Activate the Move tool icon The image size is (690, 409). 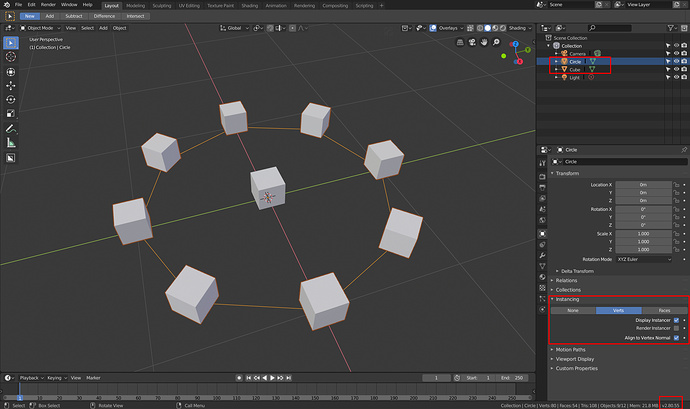click(11, 85)
